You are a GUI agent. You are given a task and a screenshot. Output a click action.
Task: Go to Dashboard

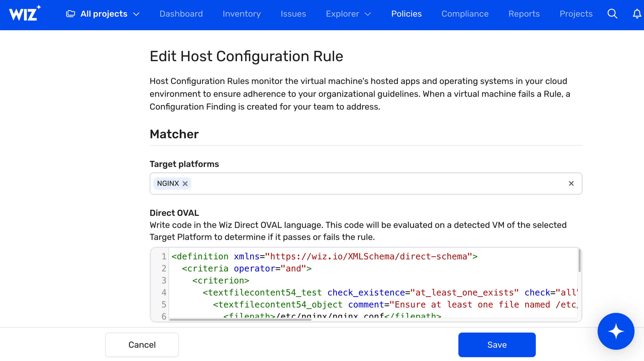point(181,14)
